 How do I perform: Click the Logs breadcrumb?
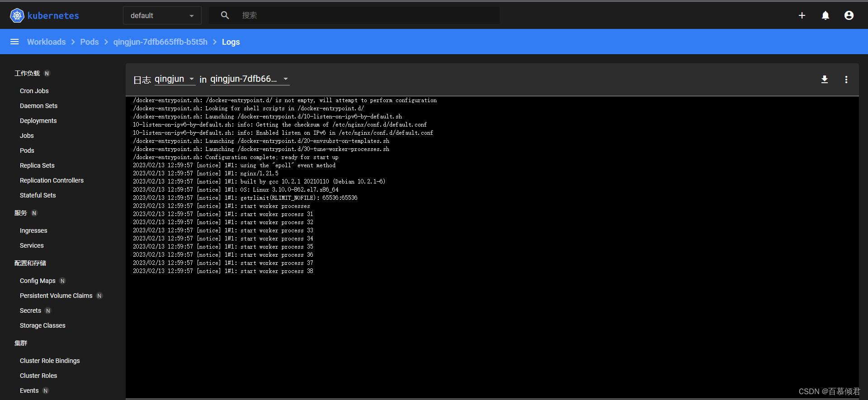pos(231,42)
